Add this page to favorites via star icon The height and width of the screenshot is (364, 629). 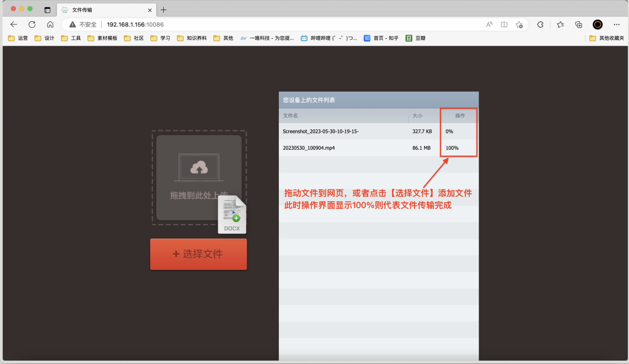tap(519, 24)
